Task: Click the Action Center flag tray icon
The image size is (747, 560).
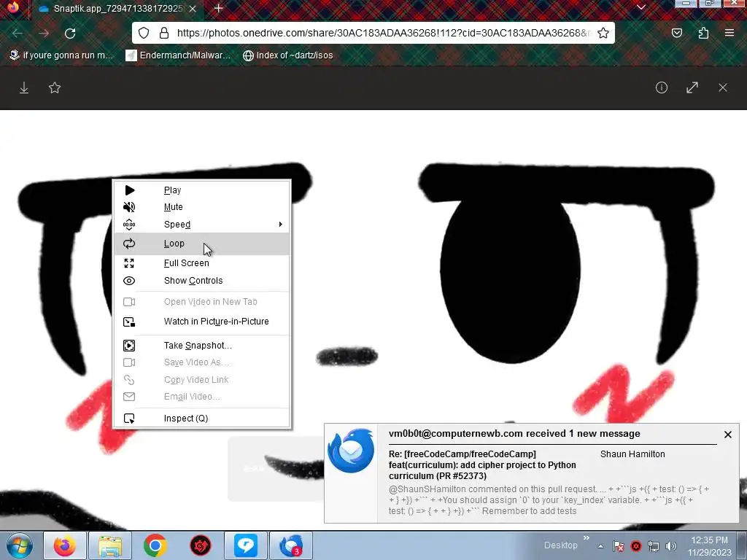Action: click(x=619, y=546)
